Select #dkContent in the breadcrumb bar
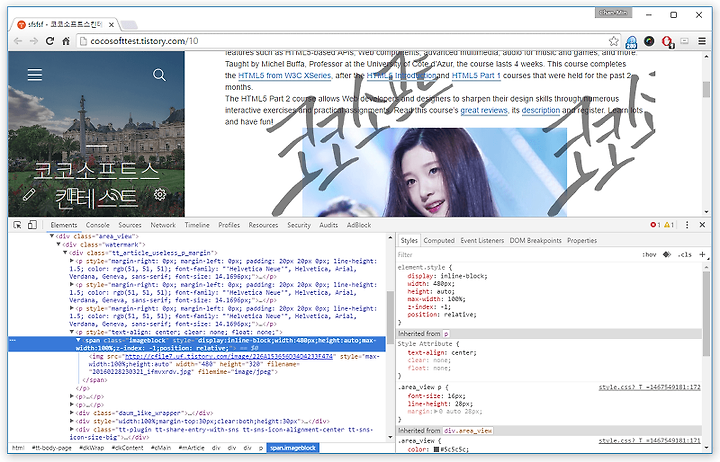Image resolution: width=720 pixels, height=462 pixels. click(x=127, y=448)
